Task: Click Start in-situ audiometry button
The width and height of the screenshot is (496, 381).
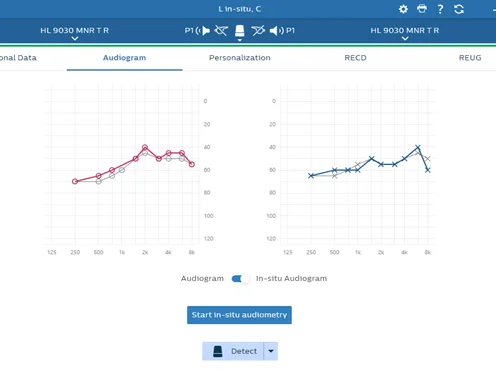Action: tap(239, 315)
